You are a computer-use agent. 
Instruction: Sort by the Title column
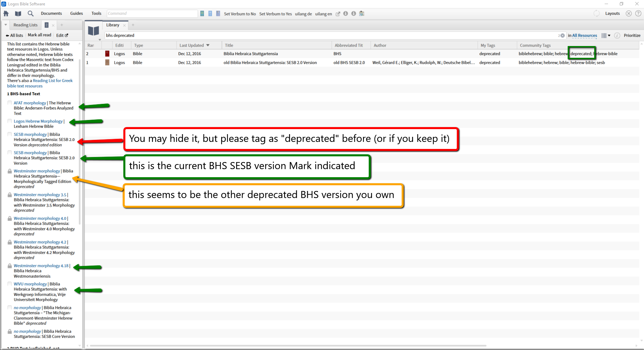277,45
